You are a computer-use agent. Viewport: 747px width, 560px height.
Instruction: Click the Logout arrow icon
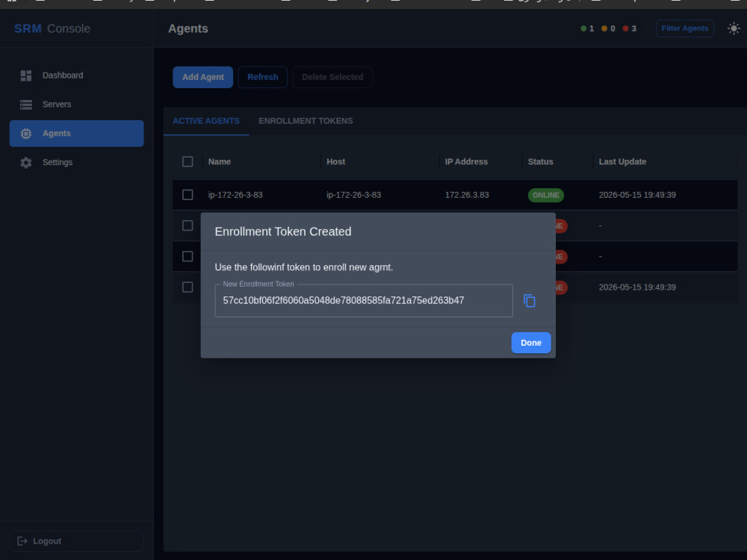22,541
